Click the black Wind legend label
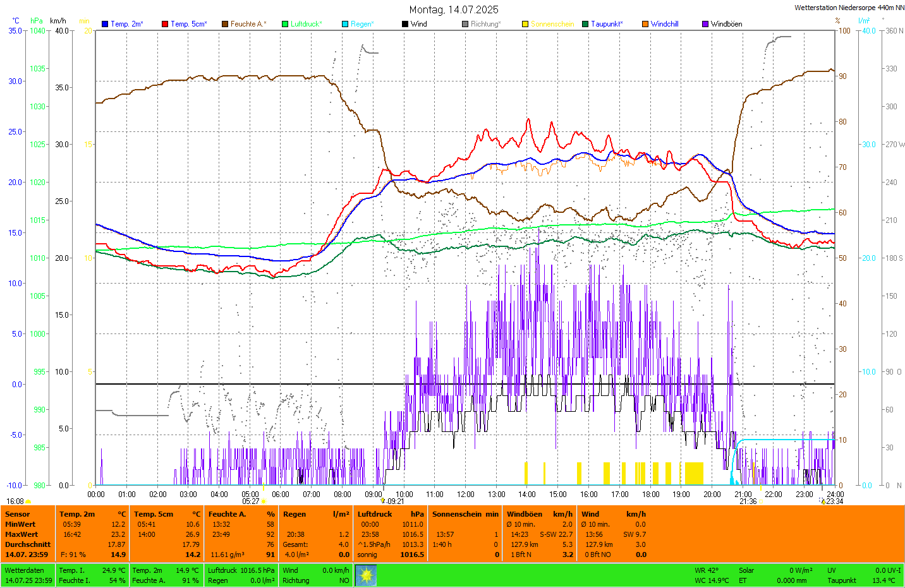The image size is (905, 588). coord(418,24)
